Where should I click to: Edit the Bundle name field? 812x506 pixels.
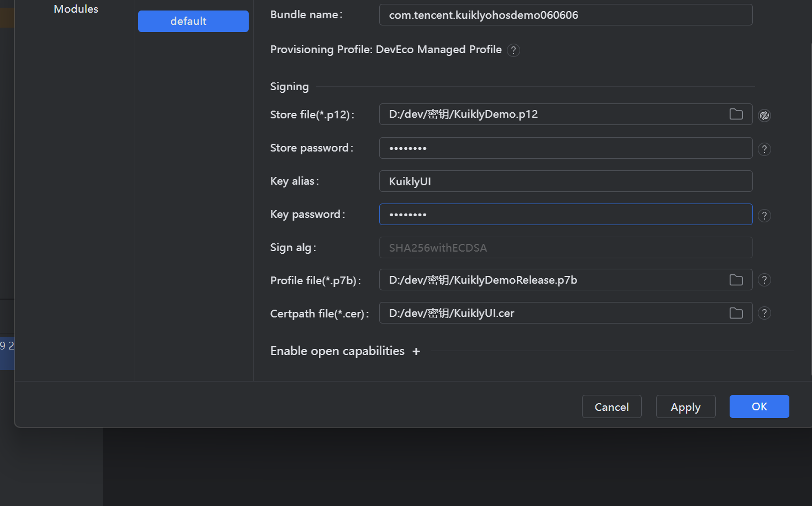566,15
